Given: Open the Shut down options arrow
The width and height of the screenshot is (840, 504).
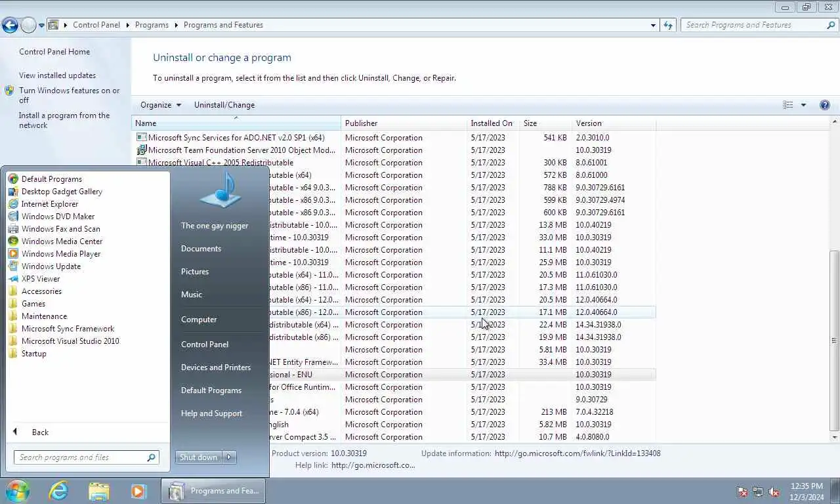Looking at the screenshot, I should coord(229,457).
